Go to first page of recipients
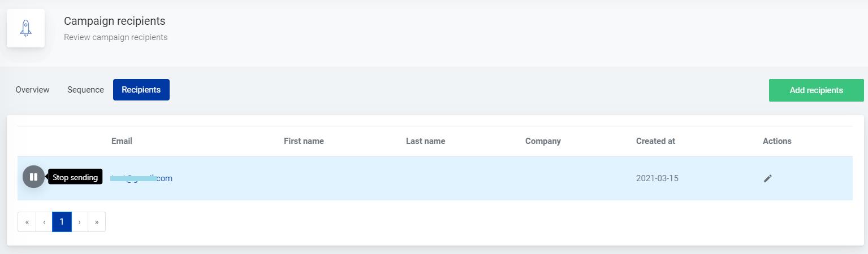 tap(27, 222)
